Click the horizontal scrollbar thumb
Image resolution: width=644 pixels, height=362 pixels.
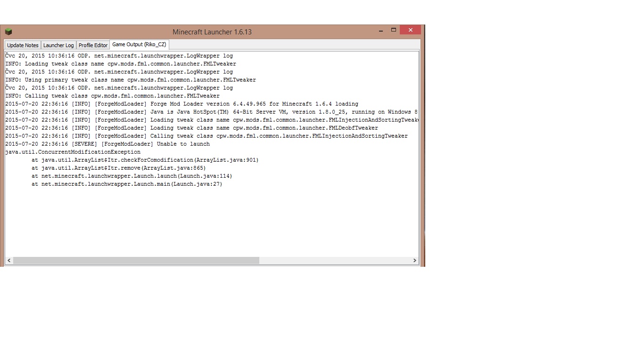pyautogui.click(x=136, y=260)
